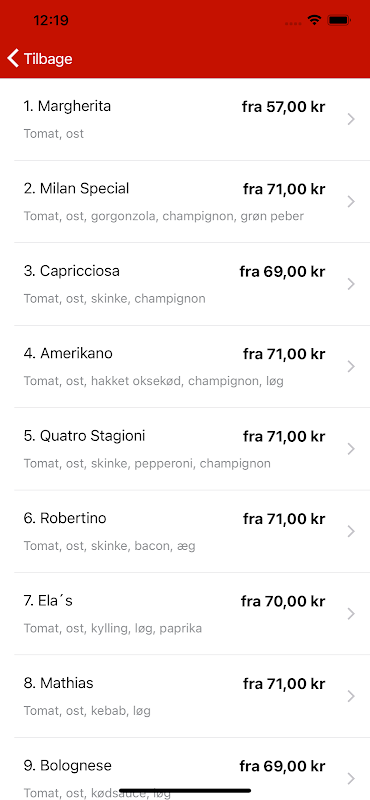This screenshot has width=370, height=800.
Task: Open Bolognese row chevron
Action: tap(351, 779)
